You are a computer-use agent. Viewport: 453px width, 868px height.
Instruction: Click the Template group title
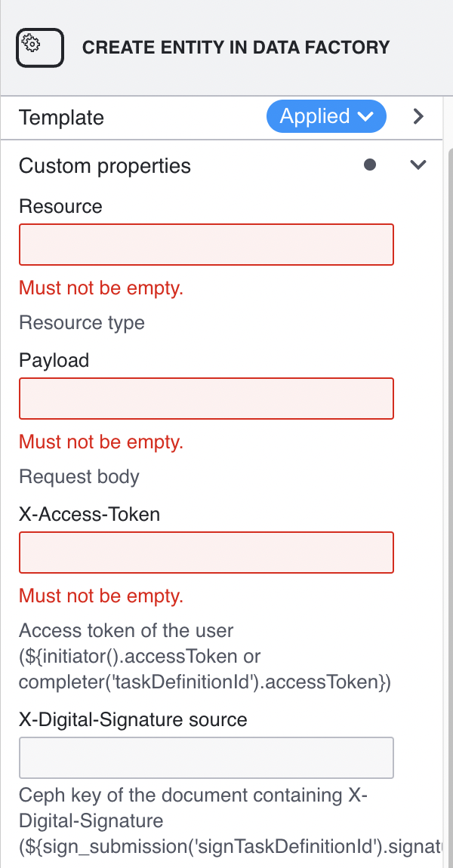point(61,118)
